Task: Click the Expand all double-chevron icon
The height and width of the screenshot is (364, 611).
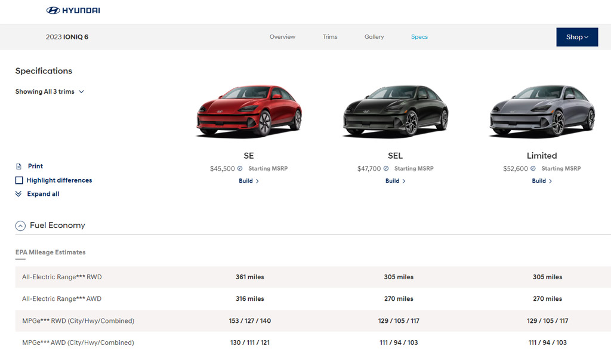Action: pos(18,194)
